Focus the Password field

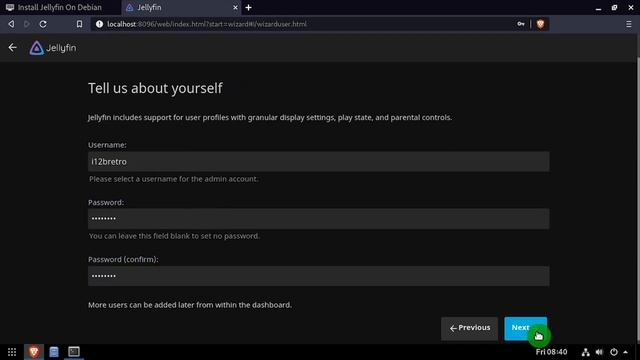(x=318, y=219)
